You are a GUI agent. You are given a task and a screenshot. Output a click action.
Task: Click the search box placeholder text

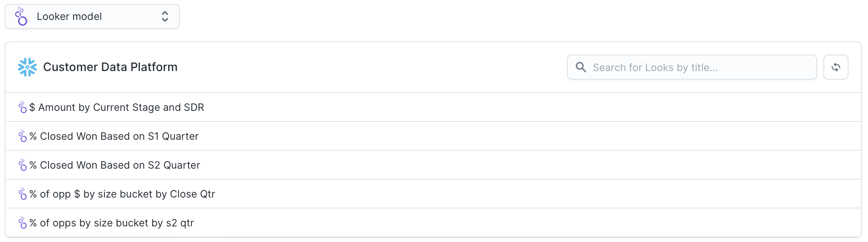click(655, 68)
